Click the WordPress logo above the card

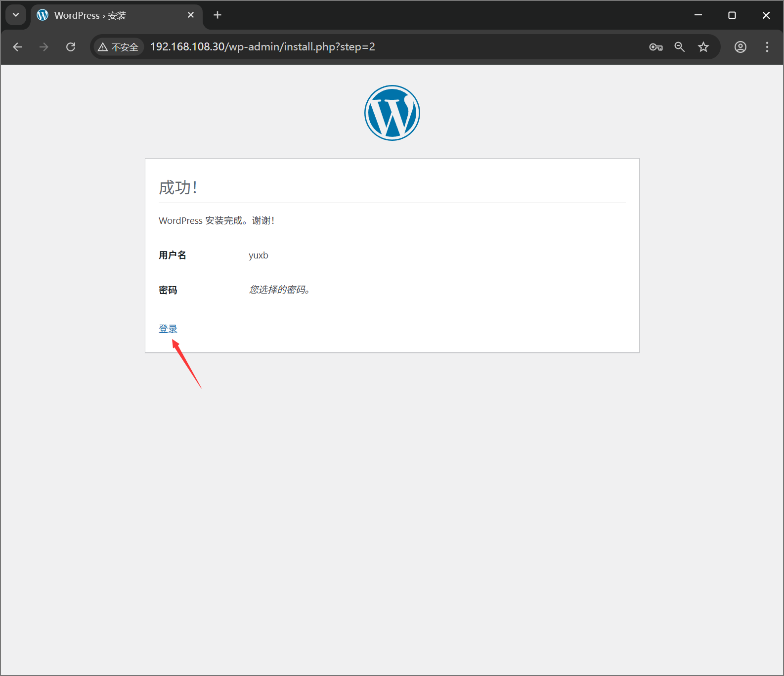coord(392,113)
